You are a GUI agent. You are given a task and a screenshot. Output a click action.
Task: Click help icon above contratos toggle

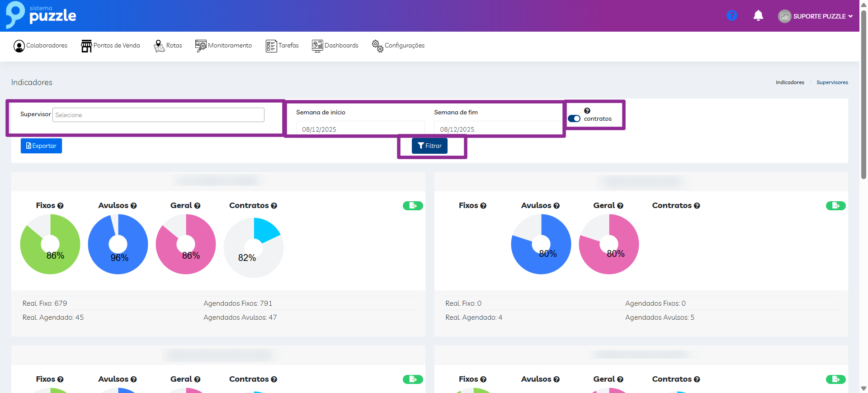coord(587,111)
